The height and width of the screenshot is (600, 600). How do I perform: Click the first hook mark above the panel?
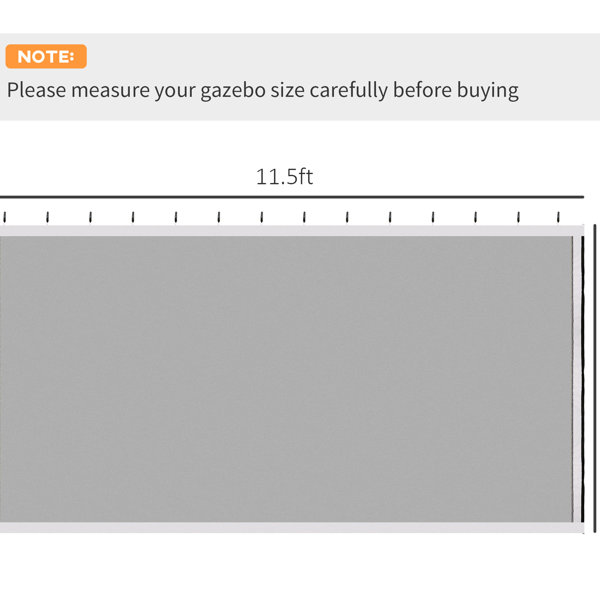pos(5,217)
